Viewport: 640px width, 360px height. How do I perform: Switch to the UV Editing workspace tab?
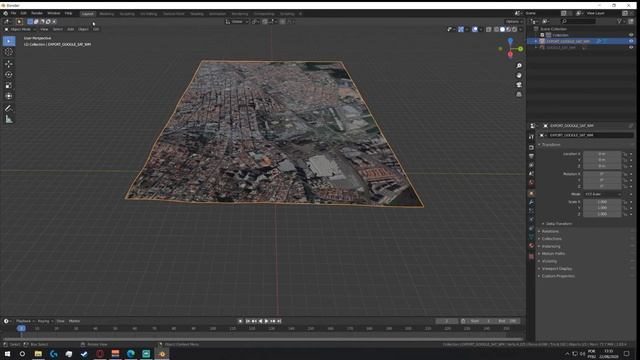click(149, 14)
